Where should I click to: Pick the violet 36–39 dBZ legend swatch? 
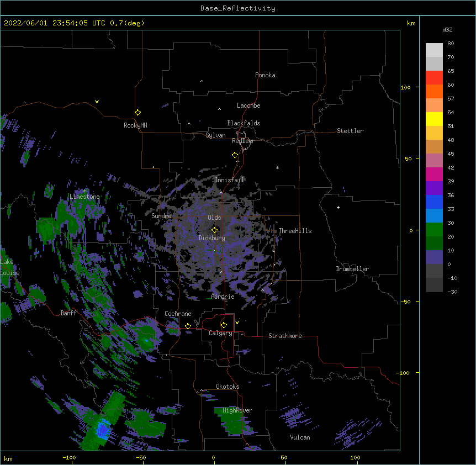coord(434,188)
